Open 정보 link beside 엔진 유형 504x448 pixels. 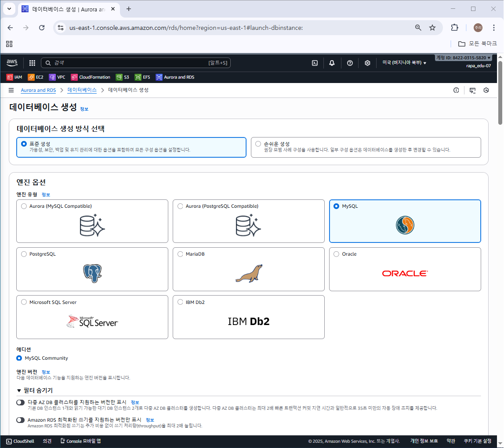46,195
